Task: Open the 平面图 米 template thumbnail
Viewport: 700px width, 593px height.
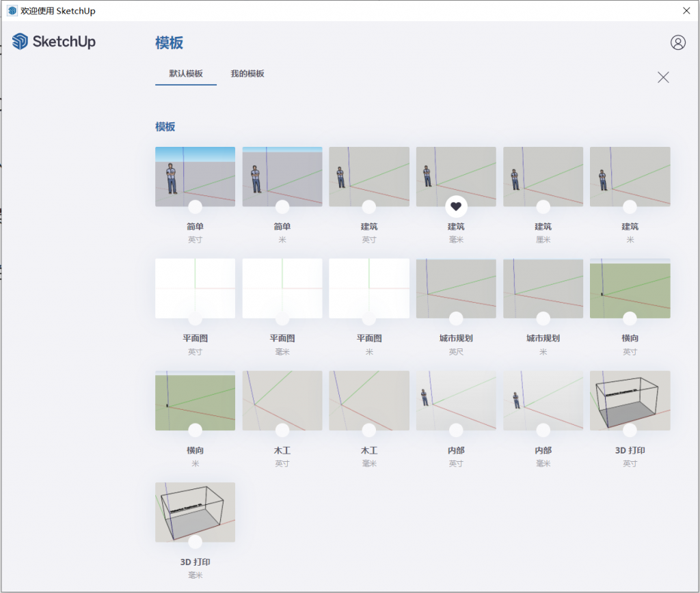Action: click(x=368, y=288)
